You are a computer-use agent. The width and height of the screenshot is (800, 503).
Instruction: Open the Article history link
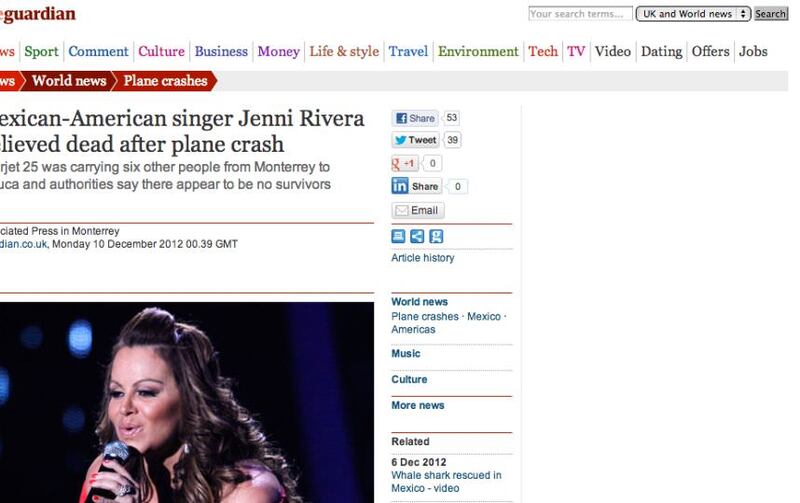pos(422,258)
